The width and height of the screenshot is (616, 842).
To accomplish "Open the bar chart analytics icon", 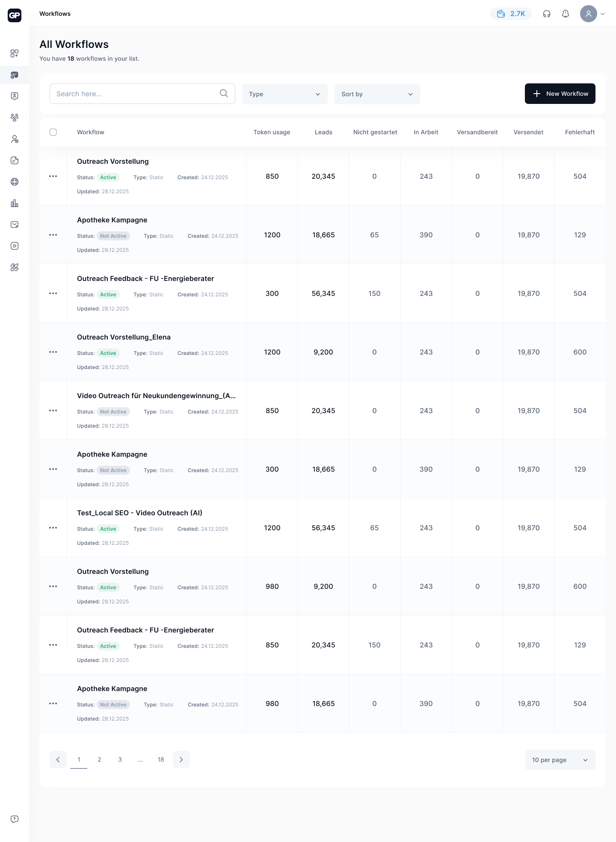I will pyautogui.click(x=15, y=203).
